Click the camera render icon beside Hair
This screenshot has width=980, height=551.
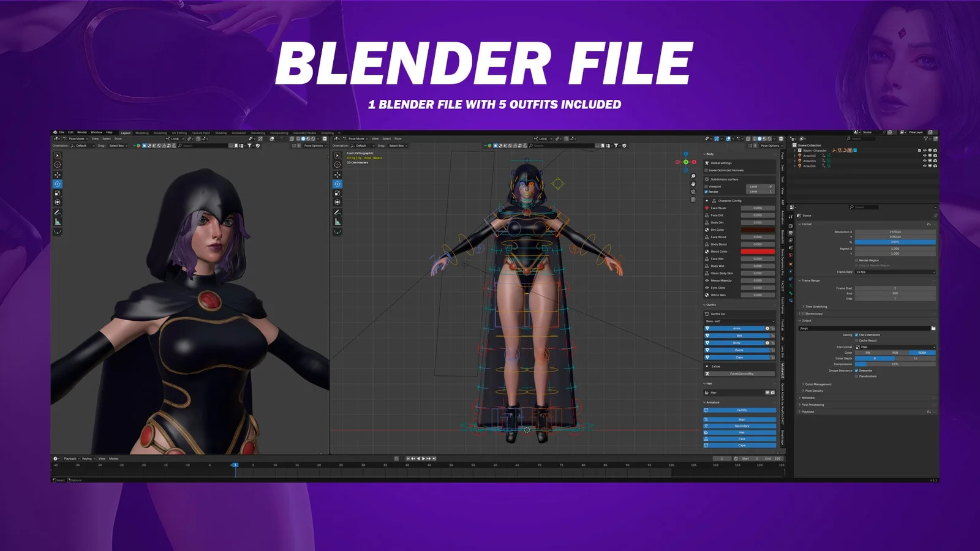[x=772, y=392]
